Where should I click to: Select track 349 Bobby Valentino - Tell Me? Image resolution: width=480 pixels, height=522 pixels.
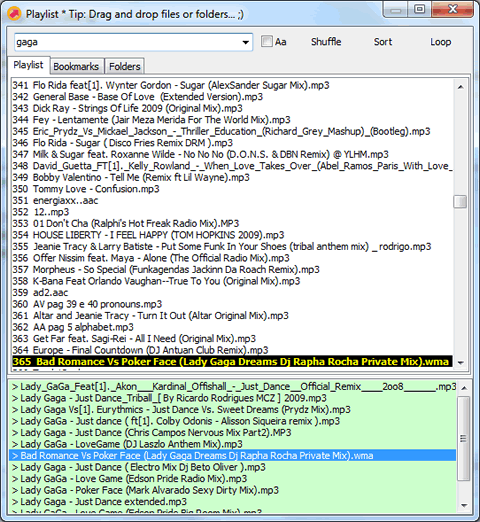click(232, 177)
